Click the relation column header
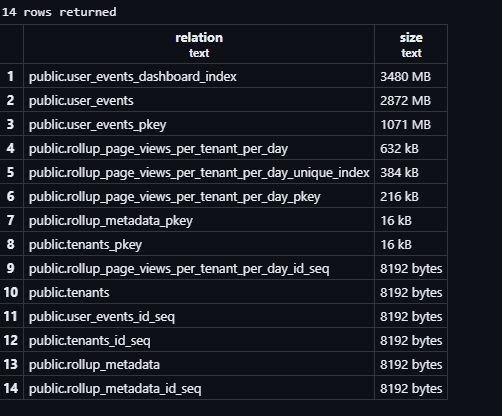 coord(199,44)
